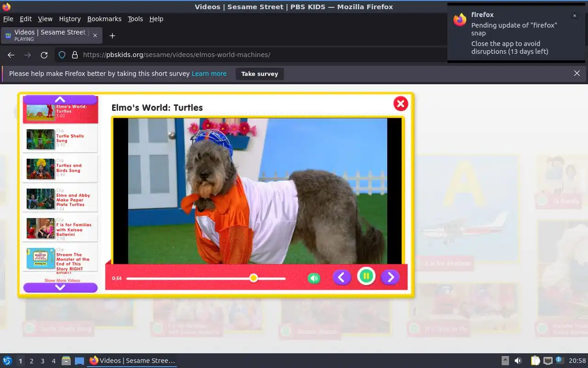Pause the Elmo's World video
Viewport: 588px width, 368px height.
(366, 276)
